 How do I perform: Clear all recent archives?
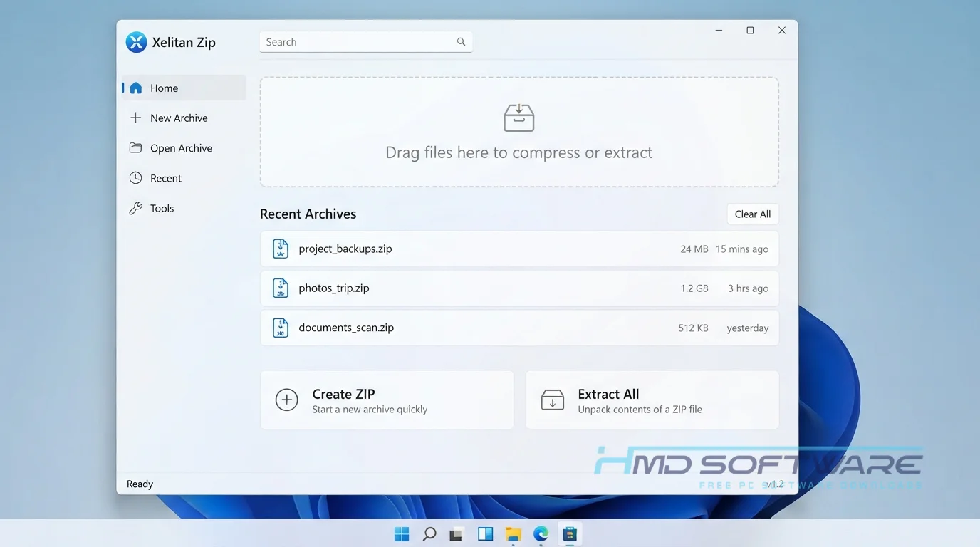(x=753, y=214)
